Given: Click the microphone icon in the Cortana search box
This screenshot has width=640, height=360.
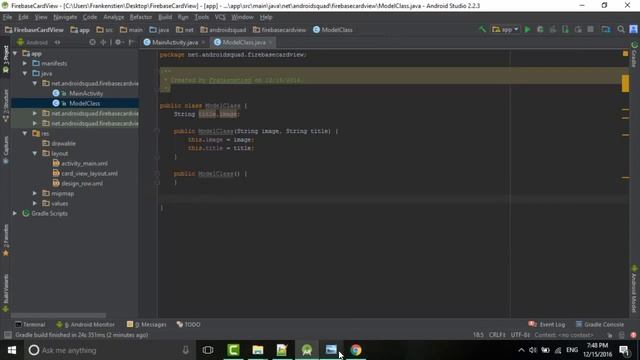Looking at the screenshot, I should (185, 350).
